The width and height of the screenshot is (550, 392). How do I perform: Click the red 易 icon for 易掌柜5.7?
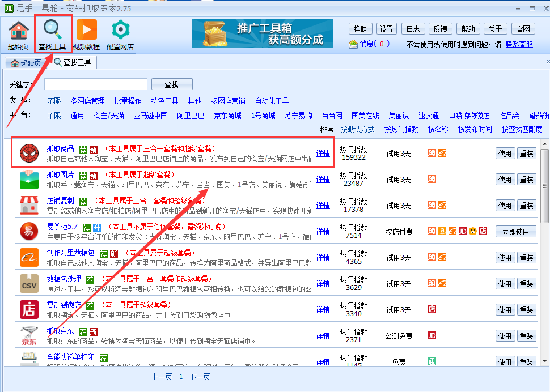click(x=29, y=232)
